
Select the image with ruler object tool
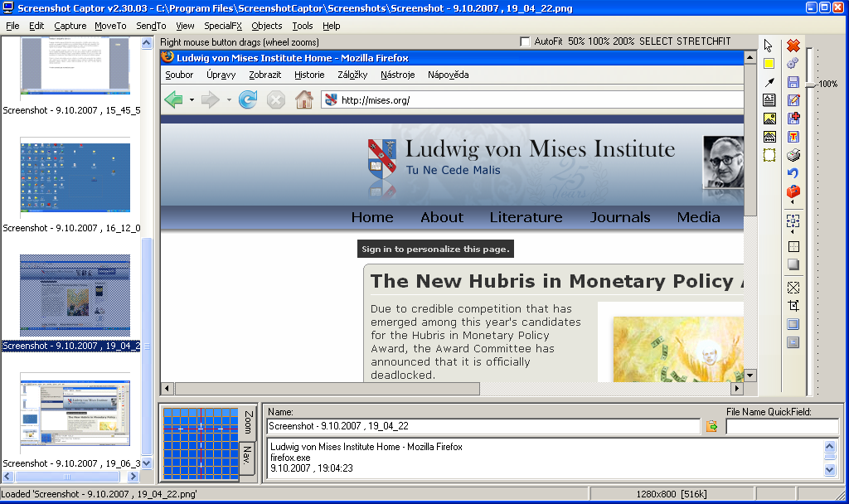pos(769,137)
